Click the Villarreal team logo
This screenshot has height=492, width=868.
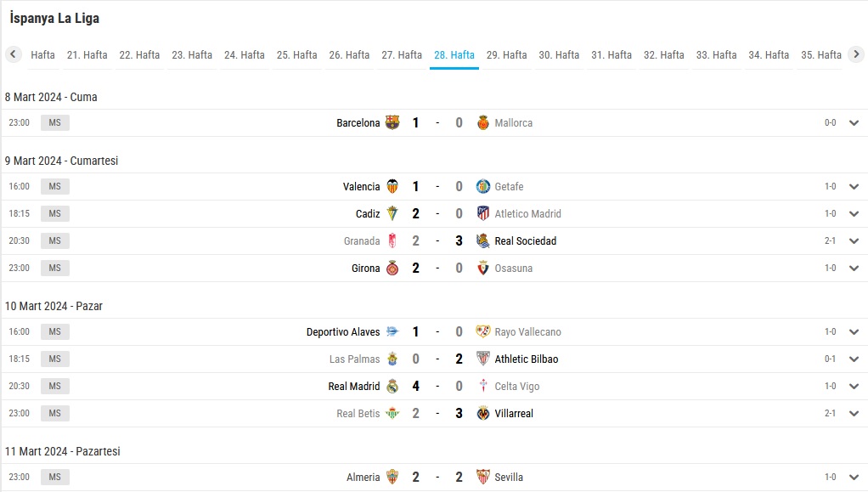(483, 413)
